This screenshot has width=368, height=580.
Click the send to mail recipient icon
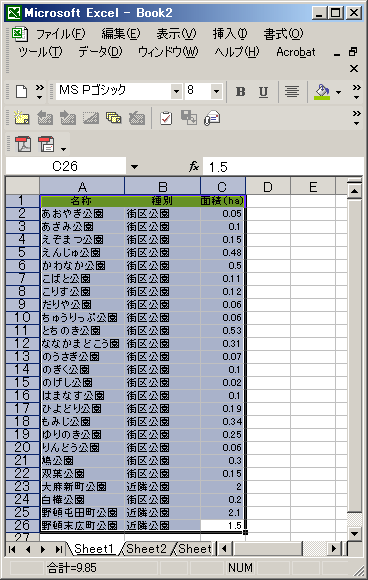coord(212,118)
